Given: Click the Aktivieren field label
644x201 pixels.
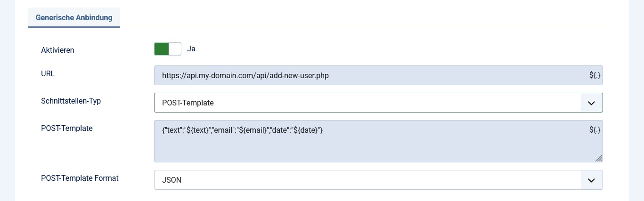Looking at the screenshot, I should 57,50.
